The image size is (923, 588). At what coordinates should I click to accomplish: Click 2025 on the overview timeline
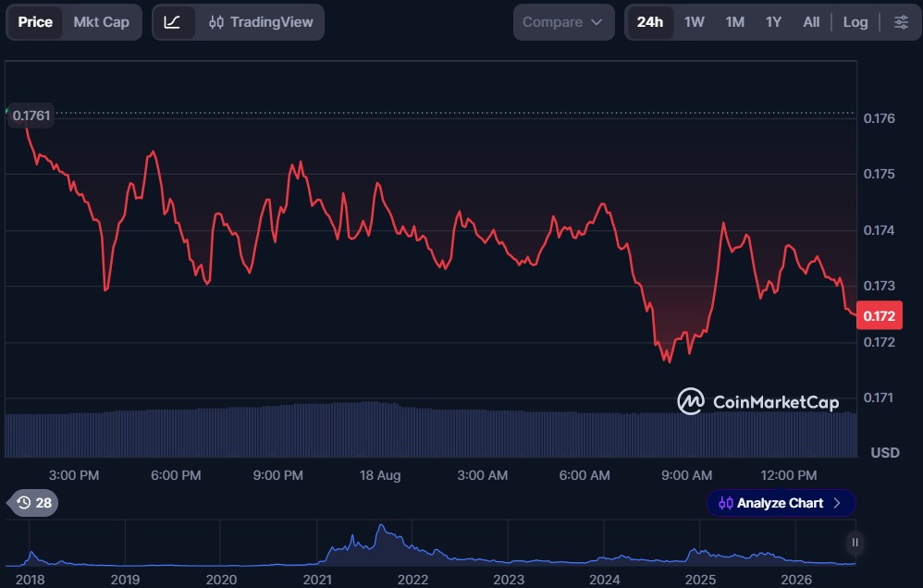coord(700,580)
